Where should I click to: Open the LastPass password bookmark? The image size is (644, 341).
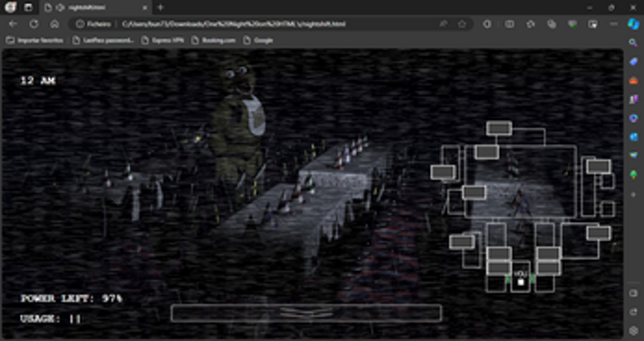point(104,40)
